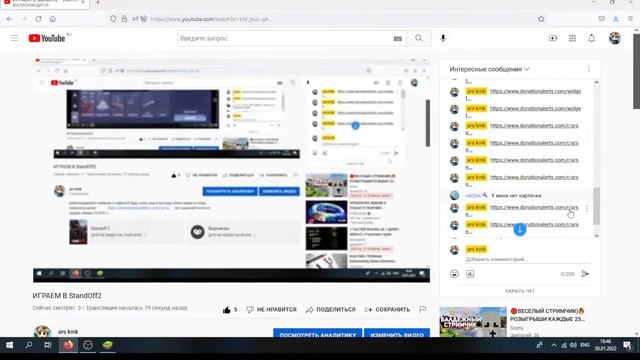
Task: Open the notifications bell
Action: (591, 38)
